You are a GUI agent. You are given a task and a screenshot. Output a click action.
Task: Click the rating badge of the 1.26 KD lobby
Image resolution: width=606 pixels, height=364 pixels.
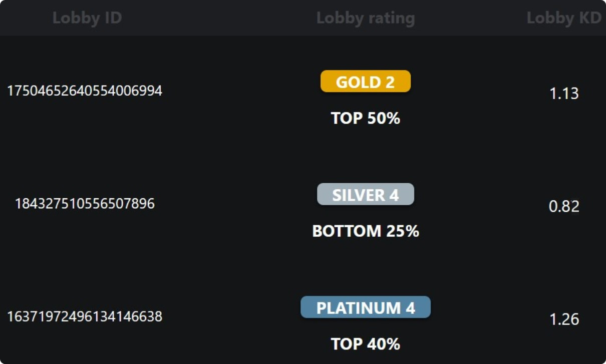click(x=366, y=307)
